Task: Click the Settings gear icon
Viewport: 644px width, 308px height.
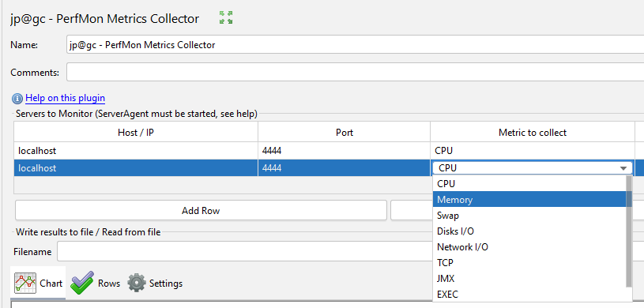Action: point(137,283)
